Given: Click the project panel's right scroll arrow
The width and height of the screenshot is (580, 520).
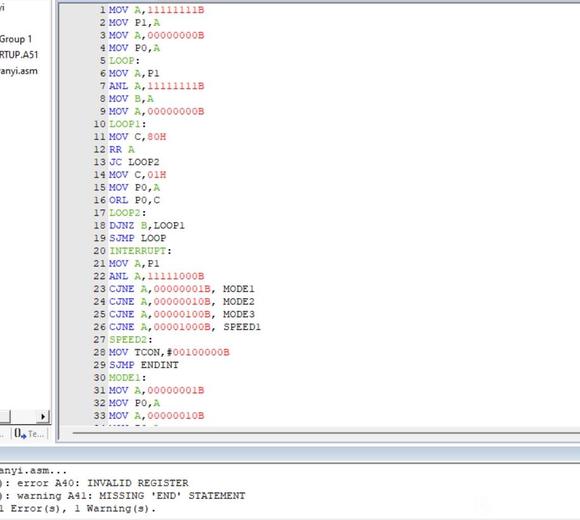Looking at the screenshot, I should [x=43, y=416].
